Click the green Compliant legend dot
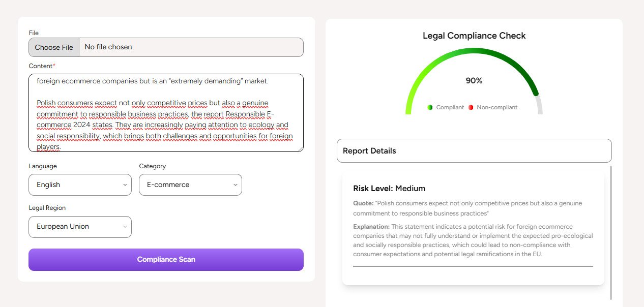This screenshot has height=307, width=644. click(430, 107)
